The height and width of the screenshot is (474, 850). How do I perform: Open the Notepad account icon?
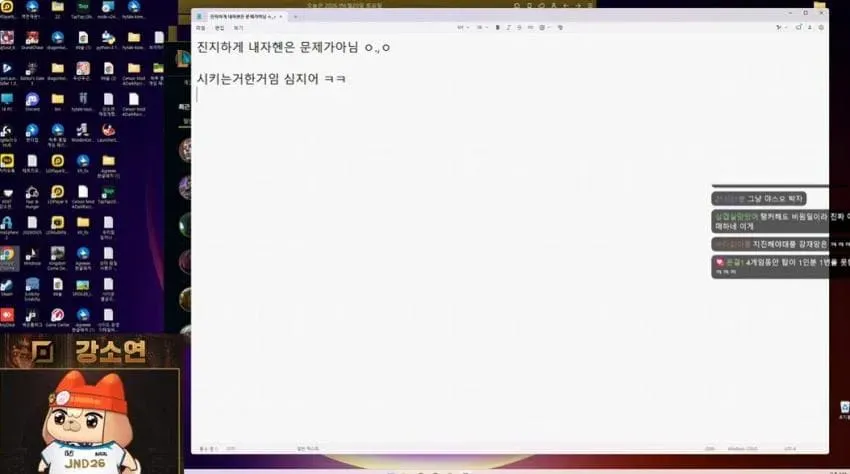pos(810,27)
